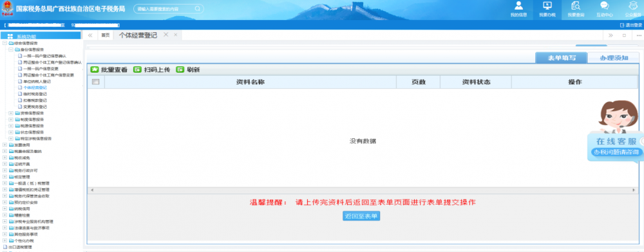The height and width of the screenshot is (252, 644).
Task: Click the 资料名称 column header
Action: 250,82
